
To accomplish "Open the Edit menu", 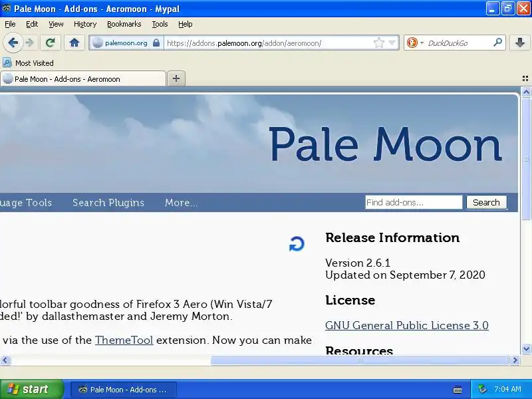I will pos(32,24).
